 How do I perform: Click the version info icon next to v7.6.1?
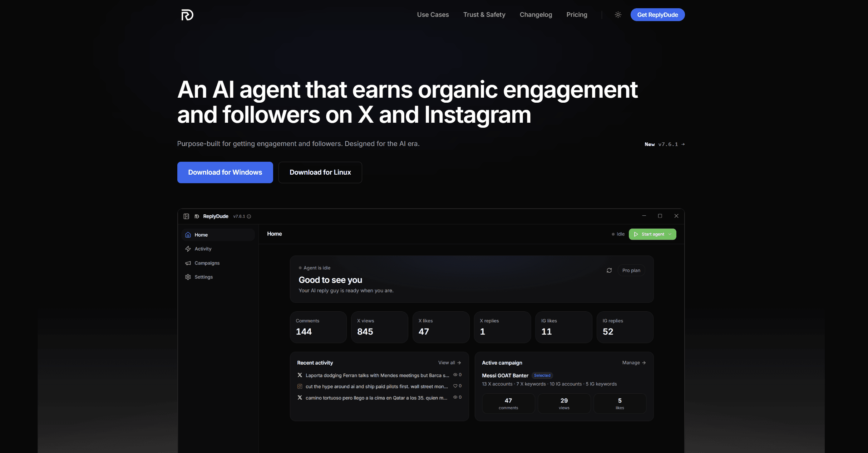[249, 216]
